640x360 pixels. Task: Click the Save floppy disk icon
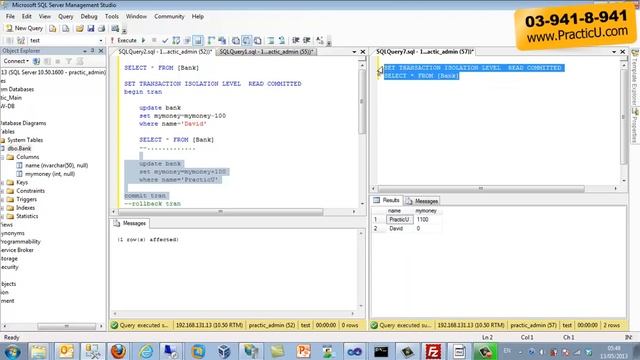(91, 28)
